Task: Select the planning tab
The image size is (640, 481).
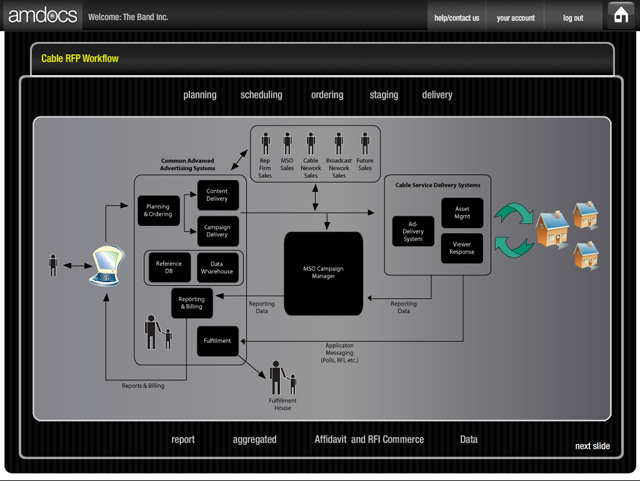Action: pos(200,95)
